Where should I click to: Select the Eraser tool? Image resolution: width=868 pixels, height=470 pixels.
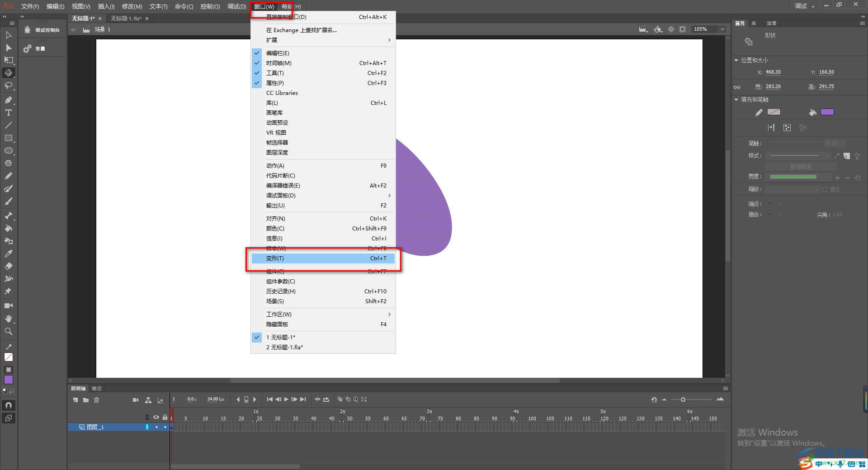pos(9,266)
